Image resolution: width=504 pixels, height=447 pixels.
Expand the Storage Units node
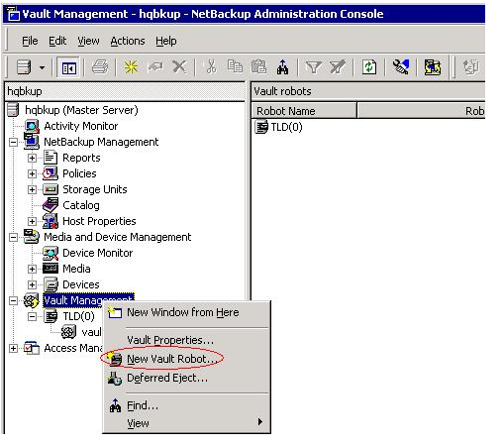coord(32,189)
